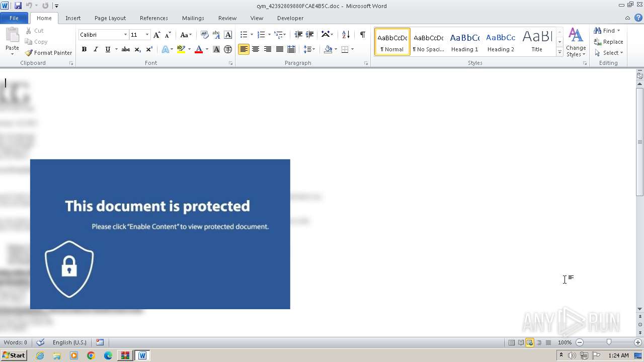Toggle Bold formatting
The width and height of the screenshot is (644, 362).
point(84,49)
